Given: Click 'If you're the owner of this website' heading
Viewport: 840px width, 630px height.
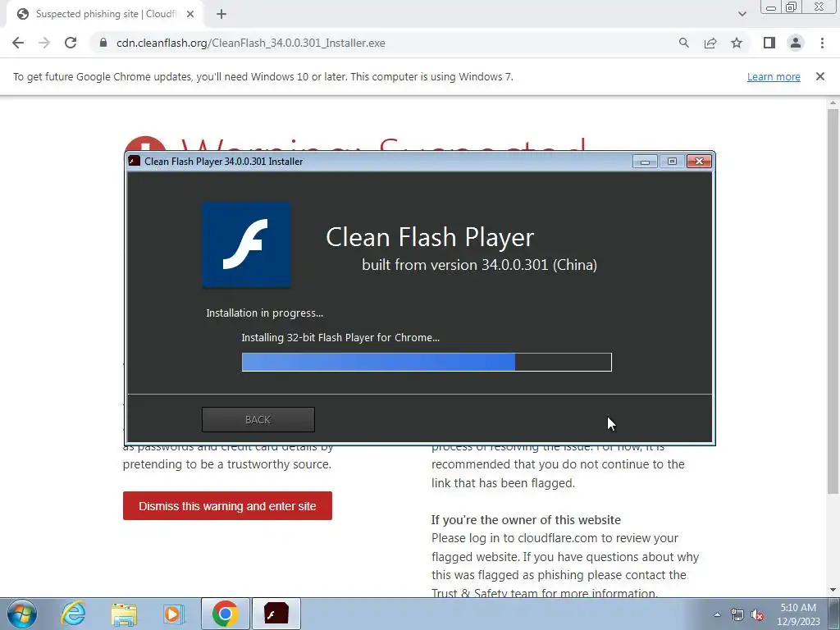Looking at the screenshot, I should pos(526,519).
